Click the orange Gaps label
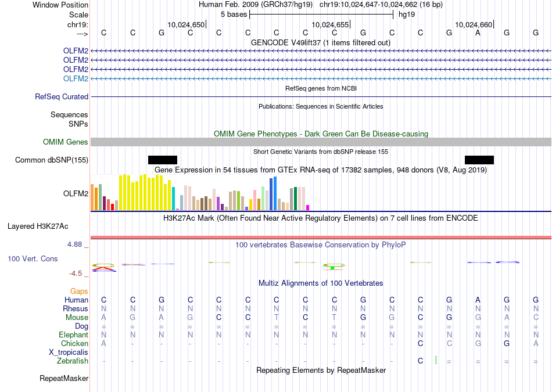The width and height of the screenshot is (552, 392). 79,292
